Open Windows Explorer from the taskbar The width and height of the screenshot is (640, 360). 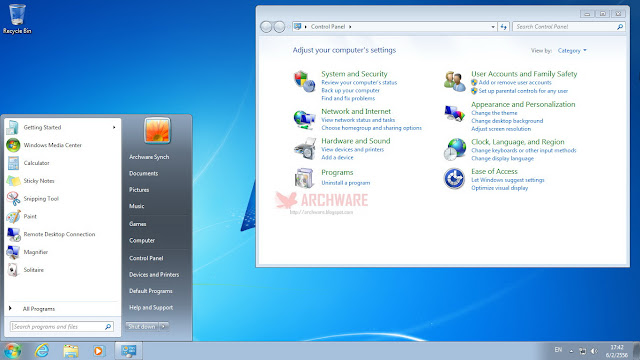coord(71,351)
